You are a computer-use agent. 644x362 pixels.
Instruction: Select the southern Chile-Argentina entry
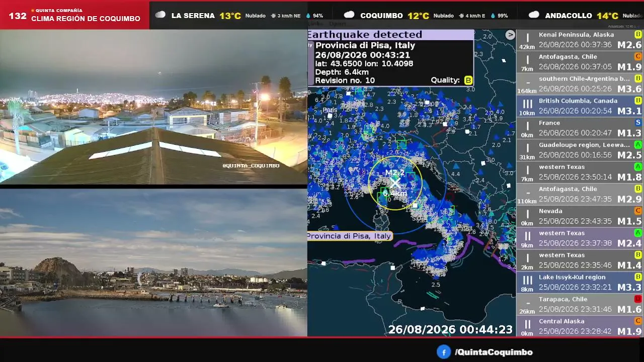[x=580, y=84]
